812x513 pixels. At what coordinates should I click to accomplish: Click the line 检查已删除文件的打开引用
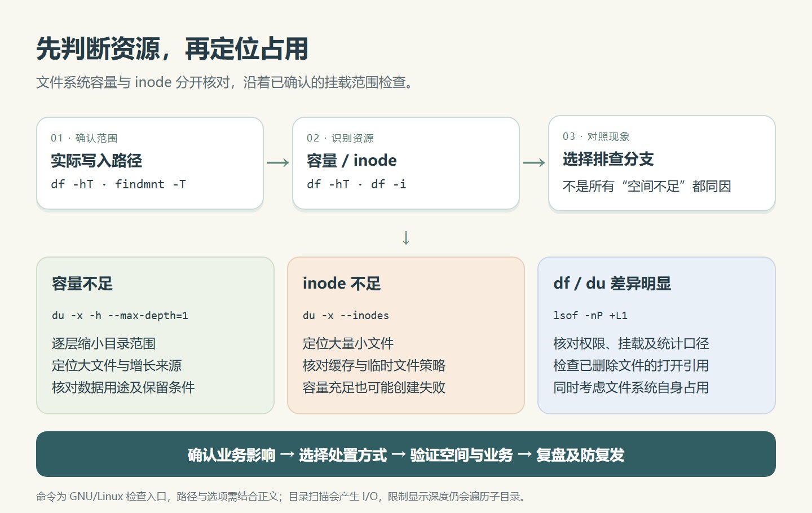click(x=632, y=365)
